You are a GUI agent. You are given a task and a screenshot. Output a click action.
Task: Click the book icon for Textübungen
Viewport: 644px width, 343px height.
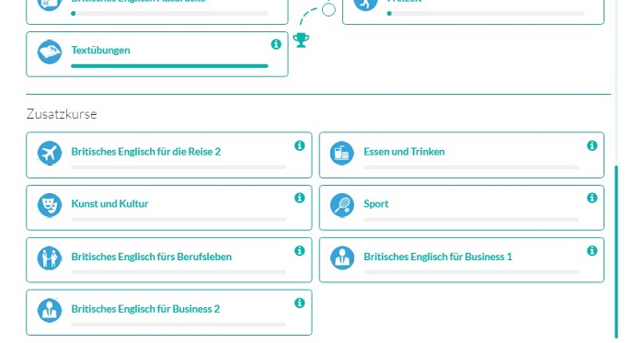click(50, 51)
